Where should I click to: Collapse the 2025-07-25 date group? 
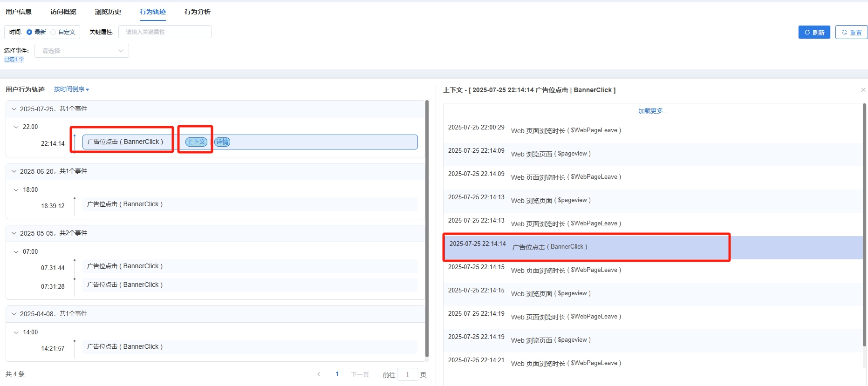pyautogui.click(x=14, y=109)
